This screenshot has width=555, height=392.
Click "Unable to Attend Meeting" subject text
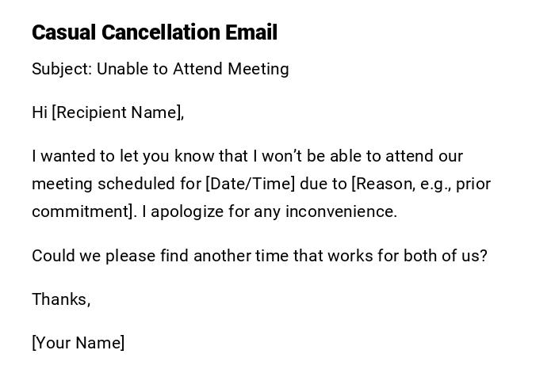pos(193,69)
